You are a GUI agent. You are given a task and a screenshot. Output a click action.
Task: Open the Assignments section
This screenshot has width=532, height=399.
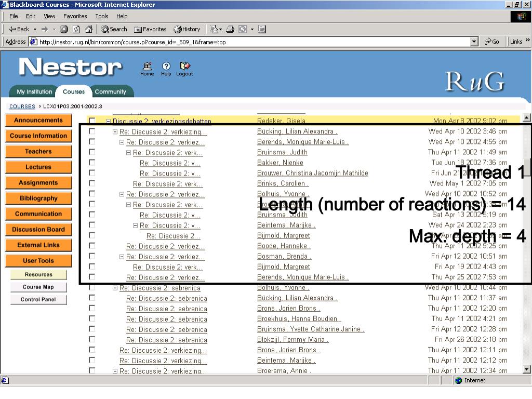point(38,182)
